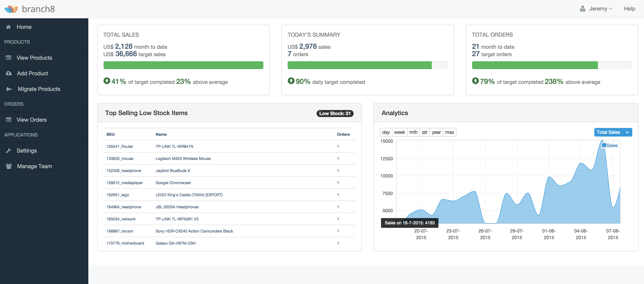
Task: Click the Total Sales progress bar
Action: tap(183, 65)
